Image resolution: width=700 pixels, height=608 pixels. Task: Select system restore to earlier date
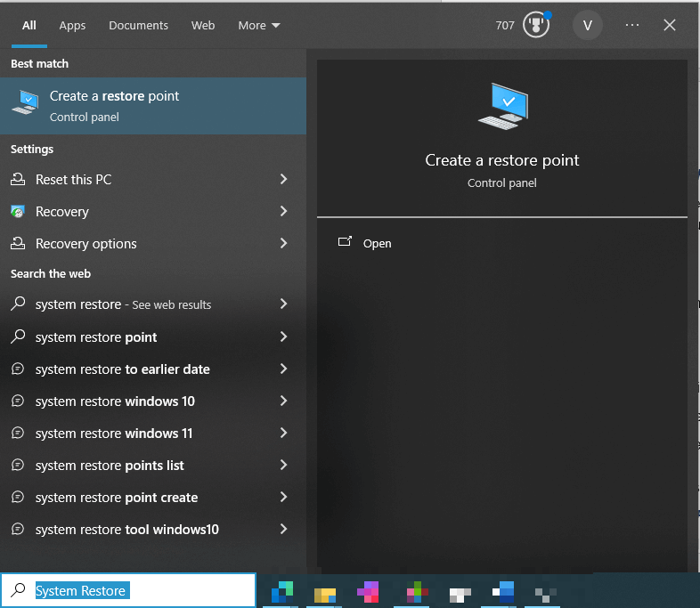click(x=153, y=369)
